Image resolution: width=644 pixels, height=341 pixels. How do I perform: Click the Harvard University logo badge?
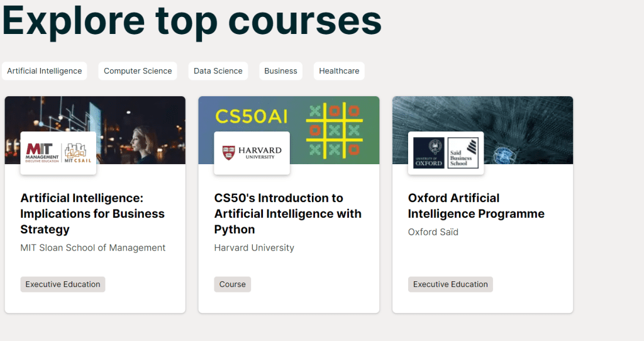click(252, 153)
